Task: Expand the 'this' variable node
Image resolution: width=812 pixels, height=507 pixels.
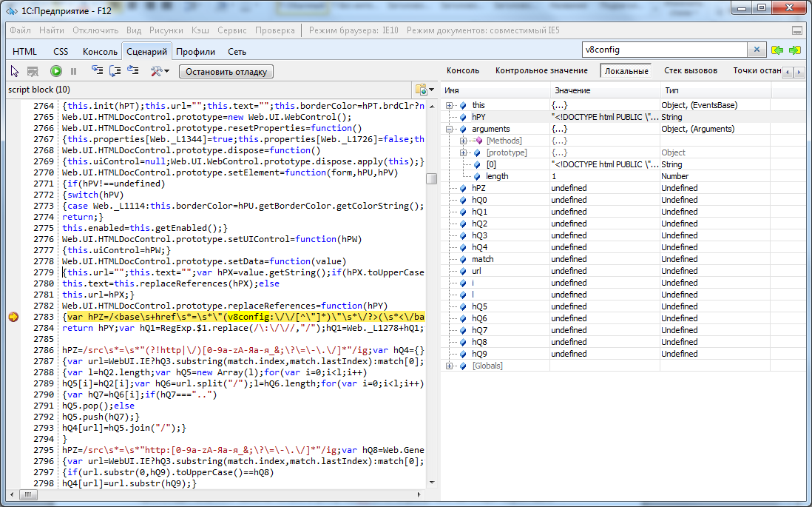Action: coord(450,105)
